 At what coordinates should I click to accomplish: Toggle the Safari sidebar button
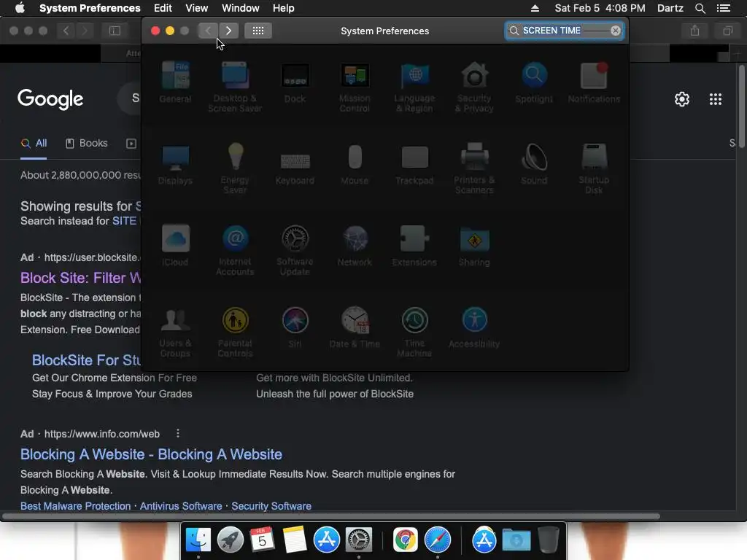[115, 31]
